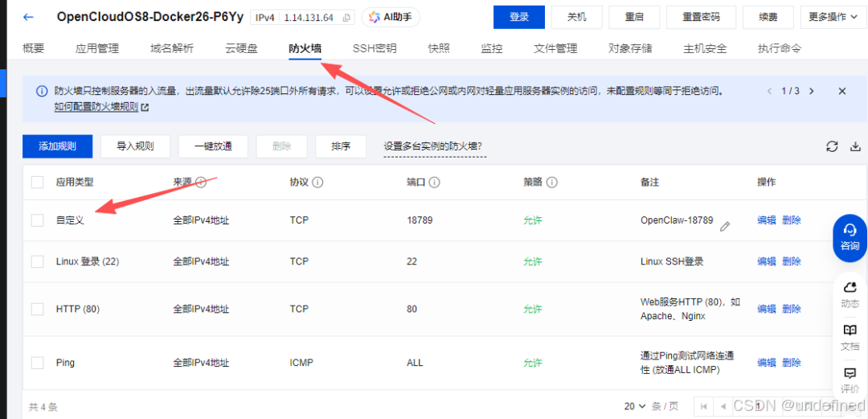Viewport: 868px width, 419px height.
Task: Edit the Linux 登录 (22) rule
Action: click(767, 261)
